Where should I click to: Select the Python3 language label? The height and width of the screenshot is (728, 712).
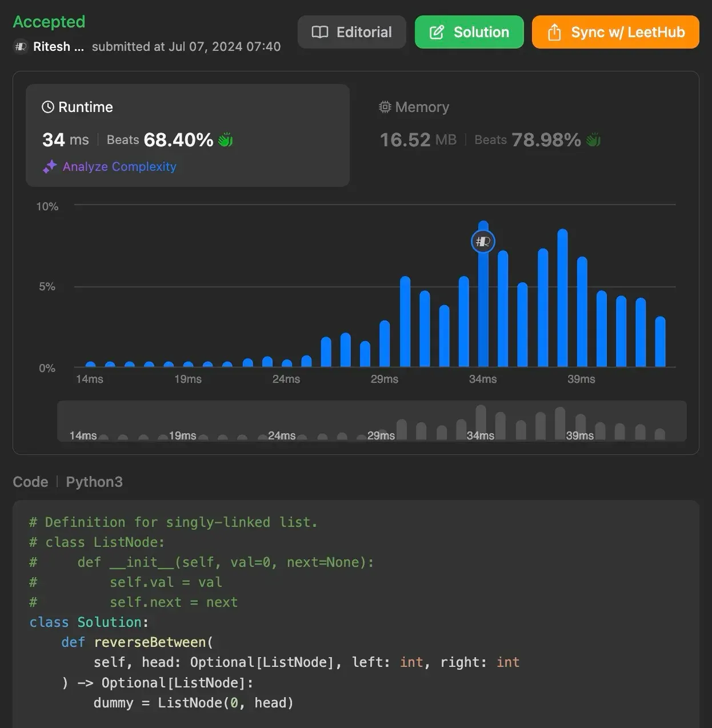point(94,481)
